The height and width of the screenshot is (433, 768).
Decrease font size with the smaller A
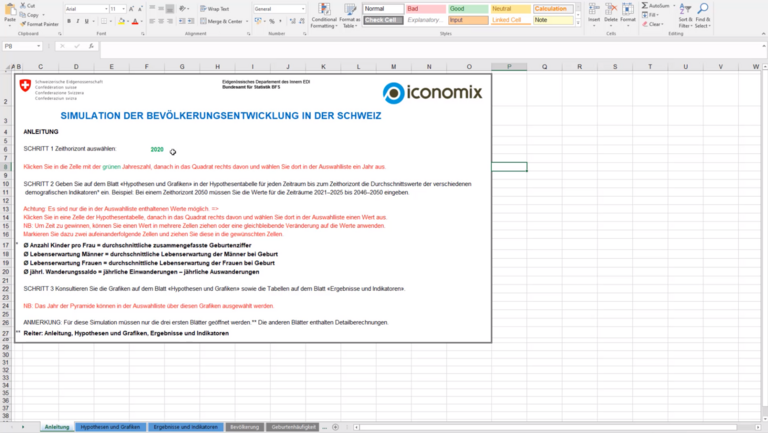point(140,9)
